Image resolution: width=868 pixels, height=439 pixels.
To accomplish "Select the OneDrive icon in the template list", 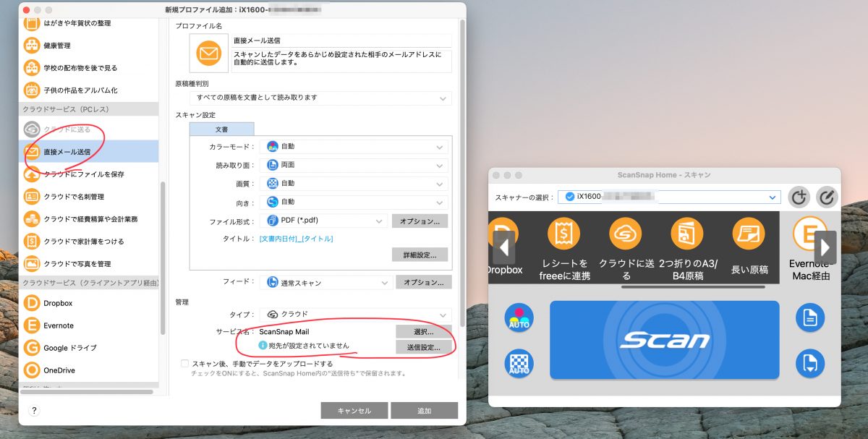I will point(32,370).
